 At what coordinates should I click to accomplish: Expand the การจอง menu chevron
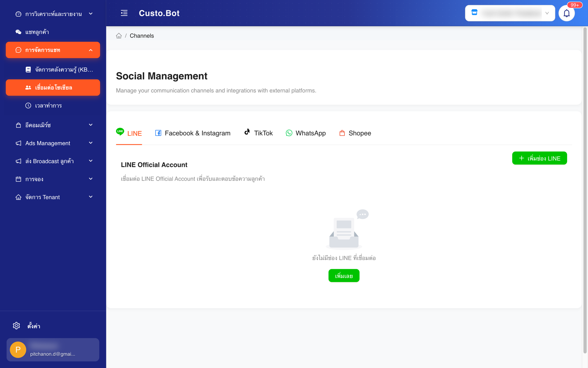(91, 179)
